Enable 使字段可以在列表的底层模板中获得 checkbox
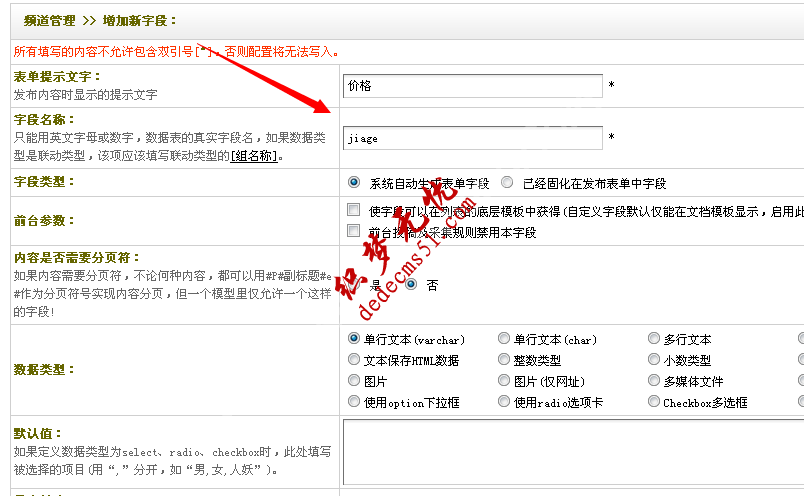Screen dimensions: 804x496 coord(353,211)
